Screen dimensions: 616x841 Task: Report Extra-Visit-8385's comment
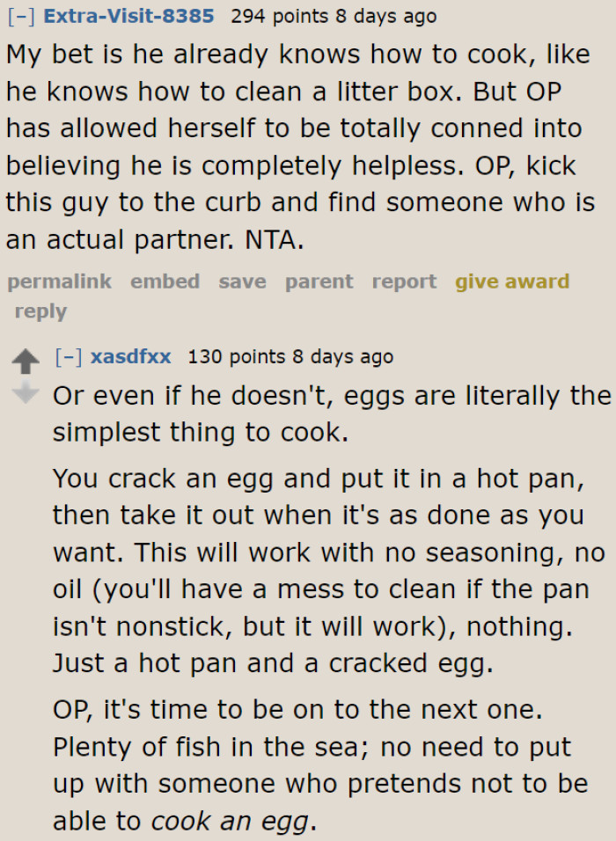click(404, 282)
